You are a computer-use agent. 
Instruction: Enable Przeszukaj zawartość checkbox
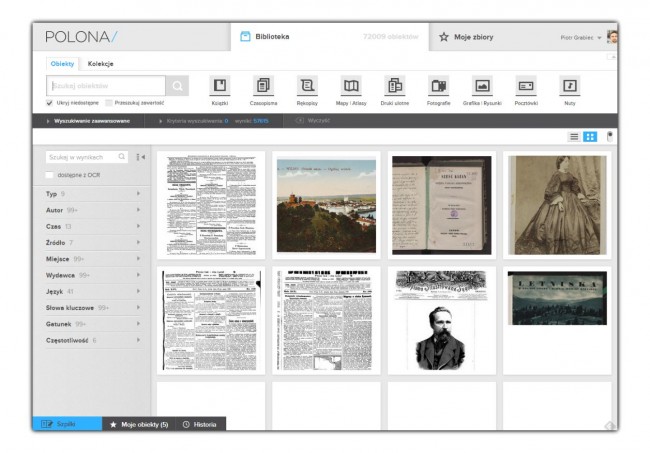point(109,103)
